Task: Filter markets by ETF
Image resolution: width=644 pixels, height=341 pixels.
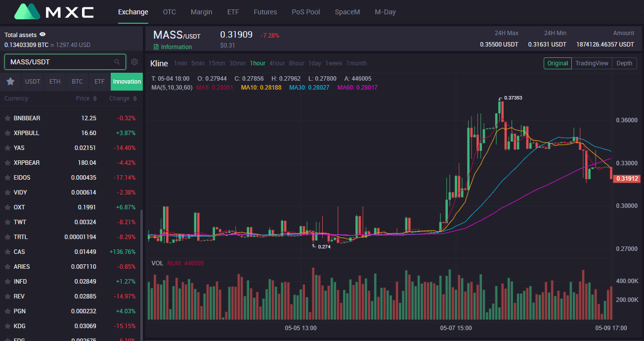Action: click(x=99, y=82)
